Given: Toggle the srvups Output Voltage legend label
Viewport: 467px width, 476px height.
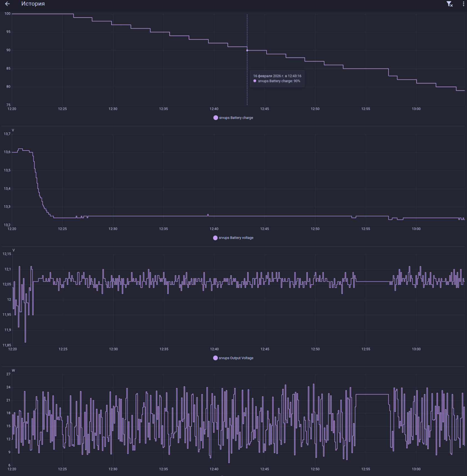Looking at the screenshot, I should (236, 358).
